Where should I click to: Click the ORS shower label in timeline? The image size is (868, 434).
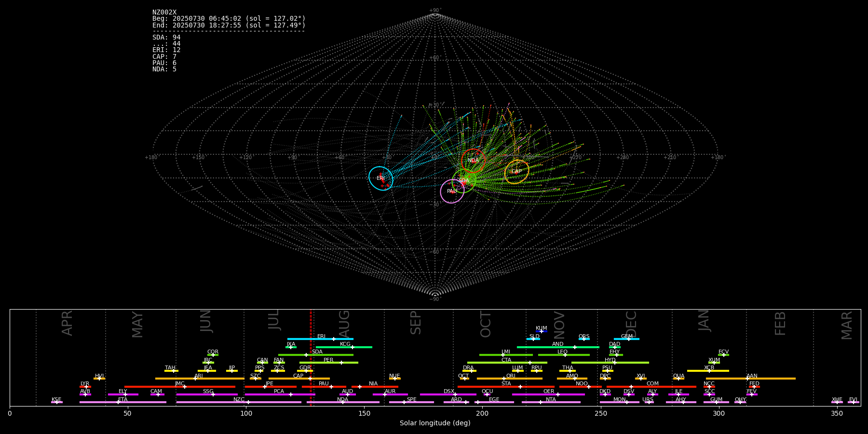point(584,337)
